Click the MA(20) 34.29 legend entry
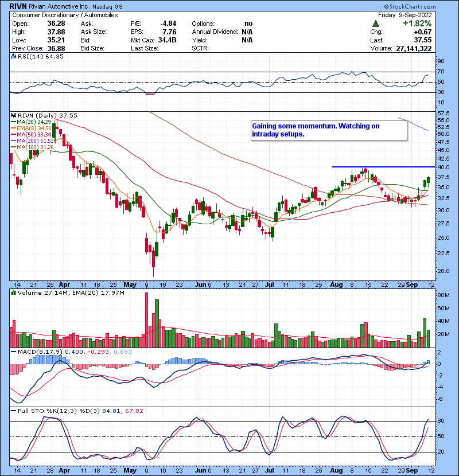 [x=31, y=122]
